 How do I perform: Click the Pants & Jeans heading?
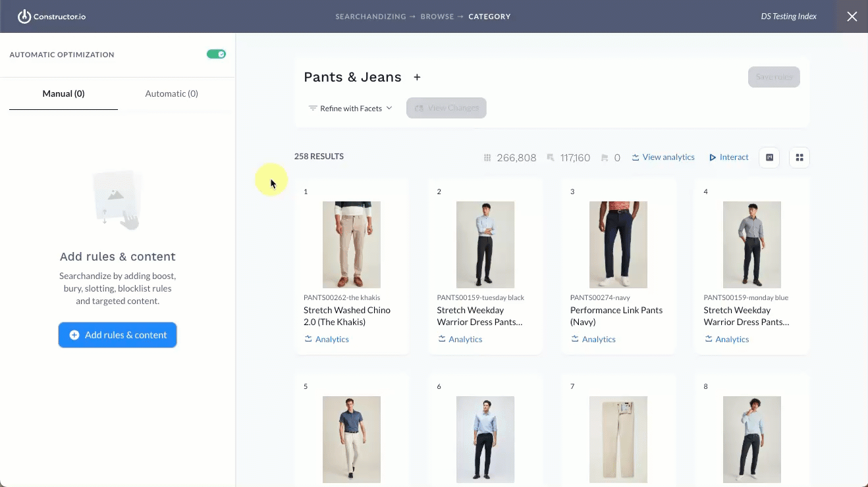(x=352, y=77)
